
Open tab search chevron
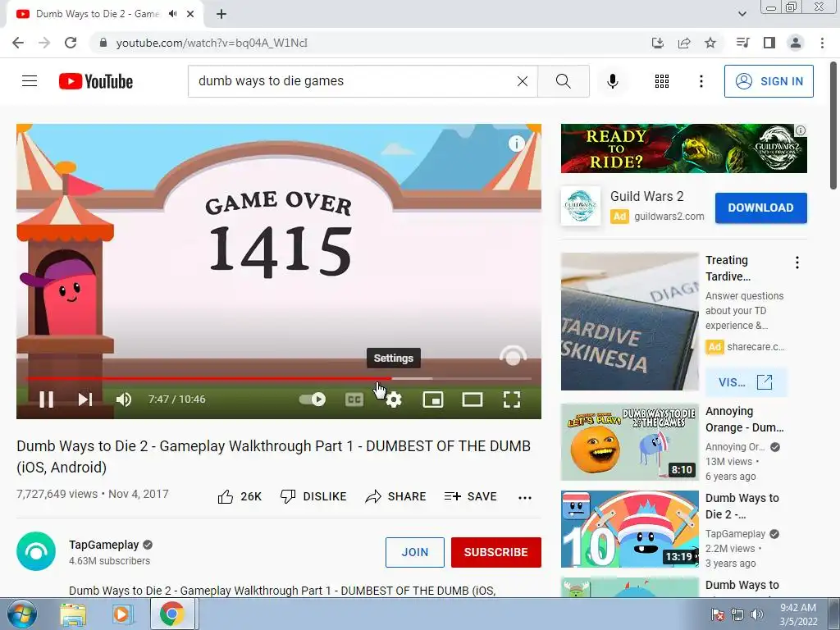[x=742, y=14]
